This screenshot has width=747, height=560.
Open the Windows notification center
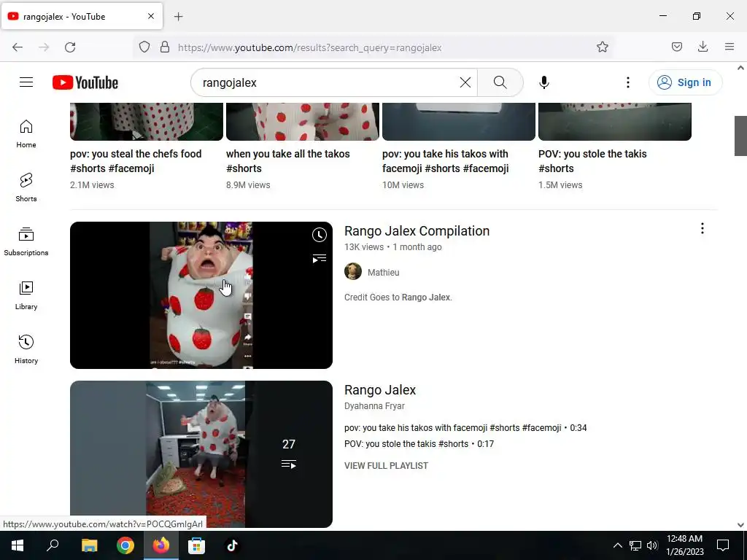tap(723, 545)
